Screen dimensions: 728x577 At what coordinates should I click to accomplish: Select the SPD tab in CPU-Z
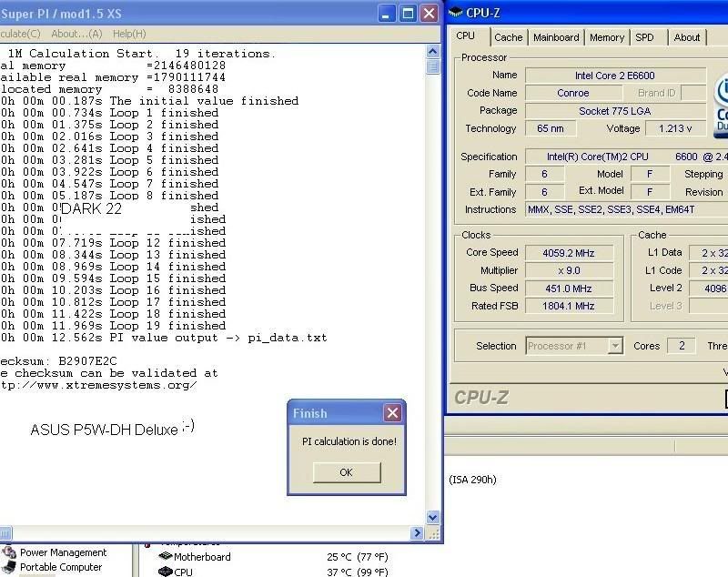point(644,37)
